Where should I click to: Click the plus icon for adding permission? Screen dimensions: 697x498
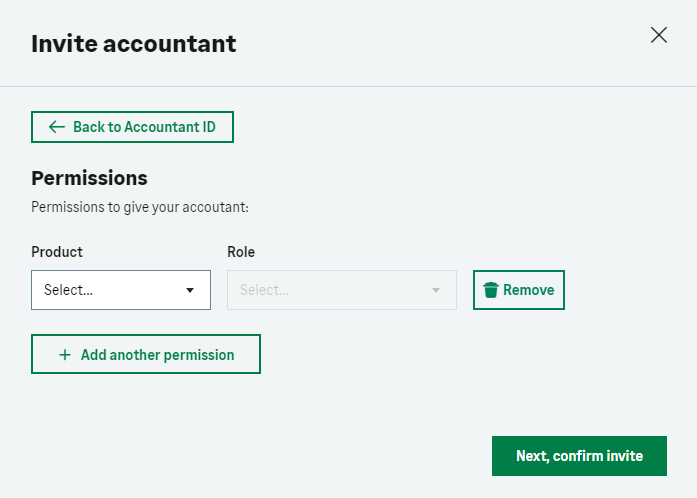coord(65,355)
